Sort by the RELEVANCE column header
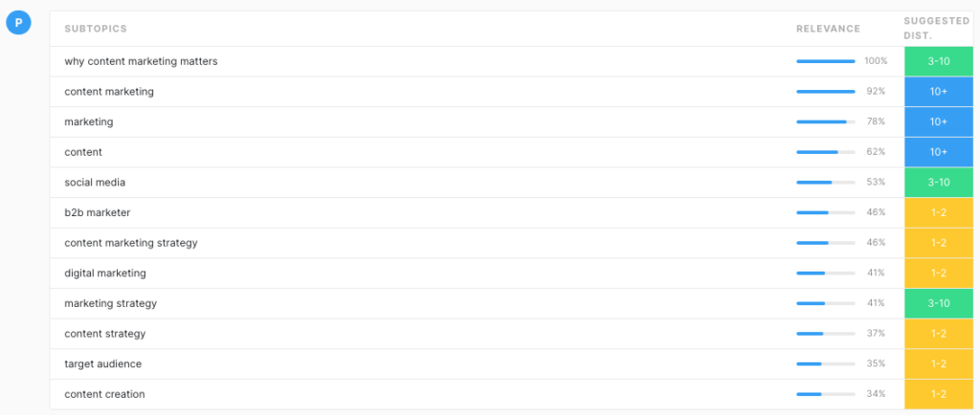Screen dimensions: 980x415 tap(828, 29)
